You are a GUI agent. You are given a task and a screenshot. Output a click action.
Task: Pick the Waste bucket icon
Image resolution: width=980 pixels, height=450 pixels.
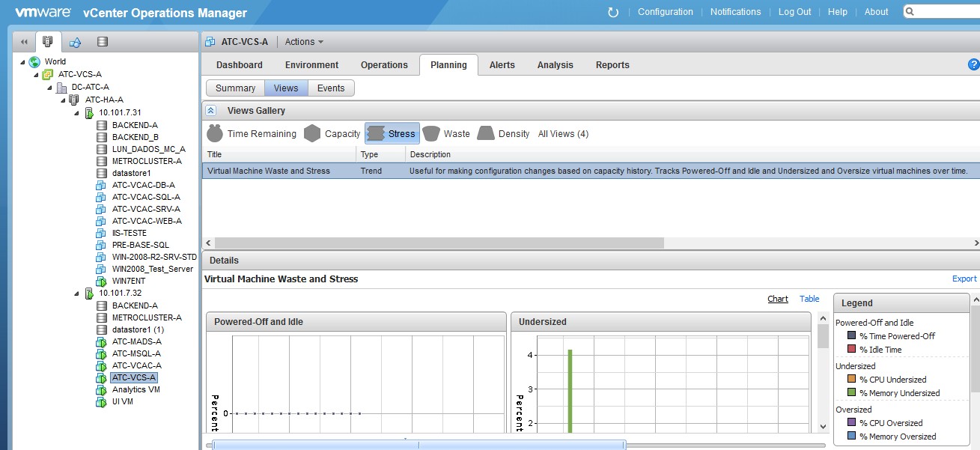tap(430, 134)
